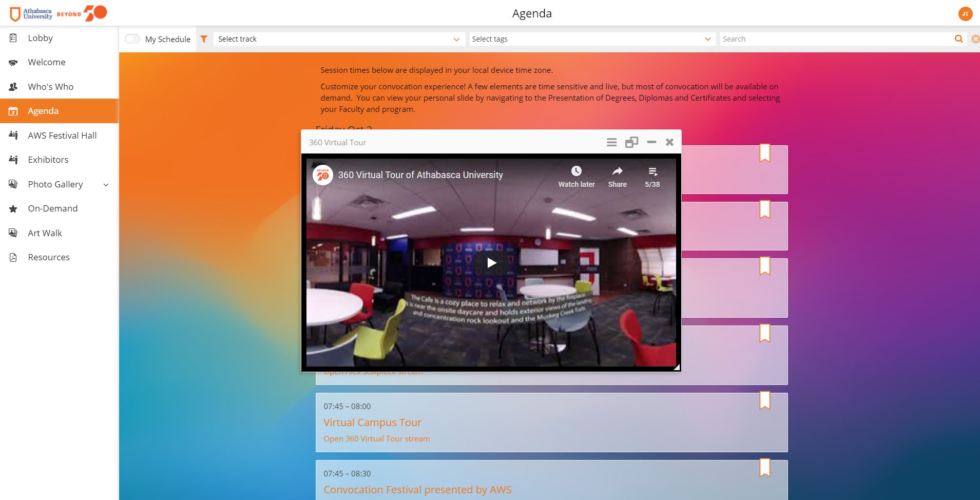Image resolution: width=980 pixels, height=500 pixels.
Task: Open the video playlist 5/38 icon
Action: click(652, 171)
